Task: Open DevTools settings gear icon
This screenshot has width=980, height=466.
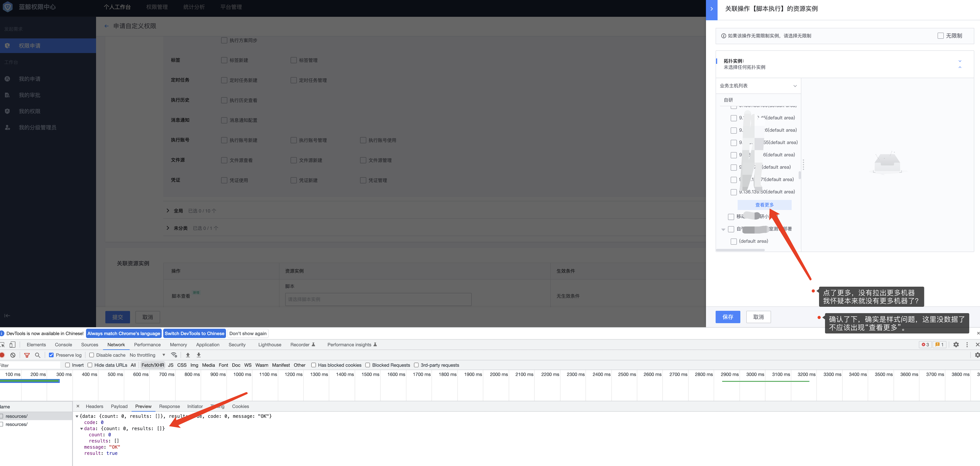Action: pos(956,345)
